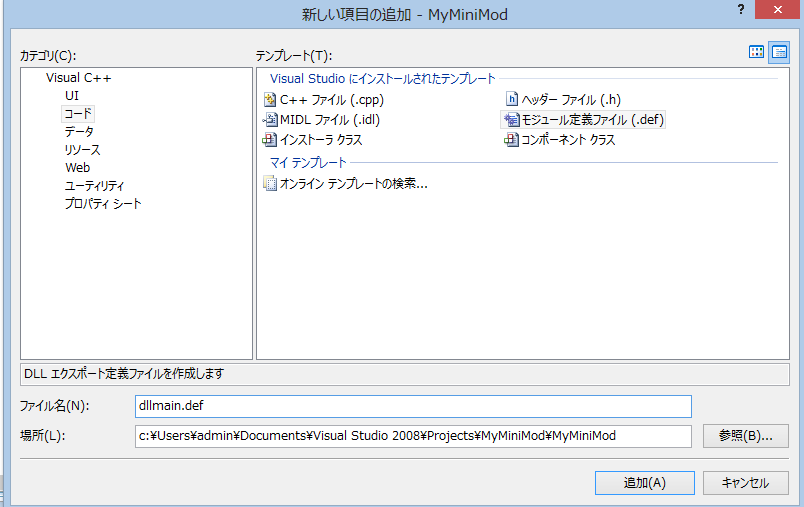Screen dimensions: 804x507
Task: Switch to large icons view
Action: pyautogui.click(x=757, y=52)
